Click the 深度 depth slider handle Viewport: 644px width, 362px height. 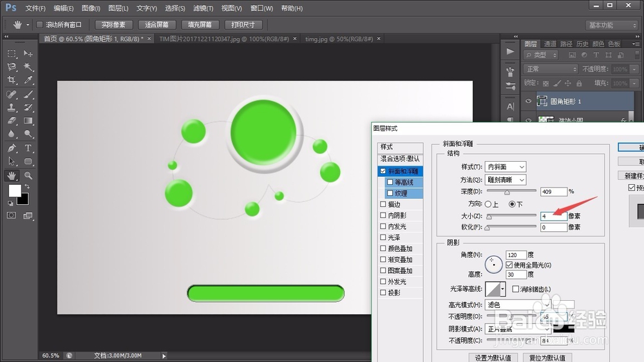507,192
